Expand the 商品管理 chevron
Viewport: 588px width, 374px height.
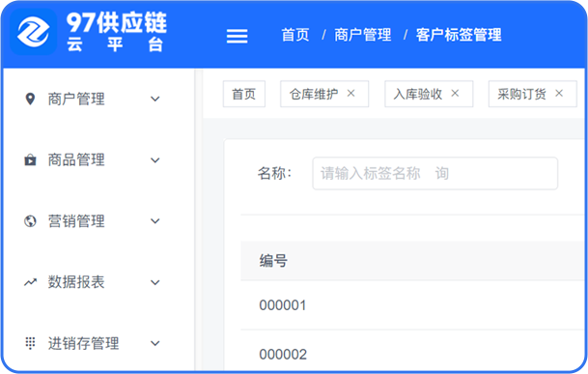(154, 160)
